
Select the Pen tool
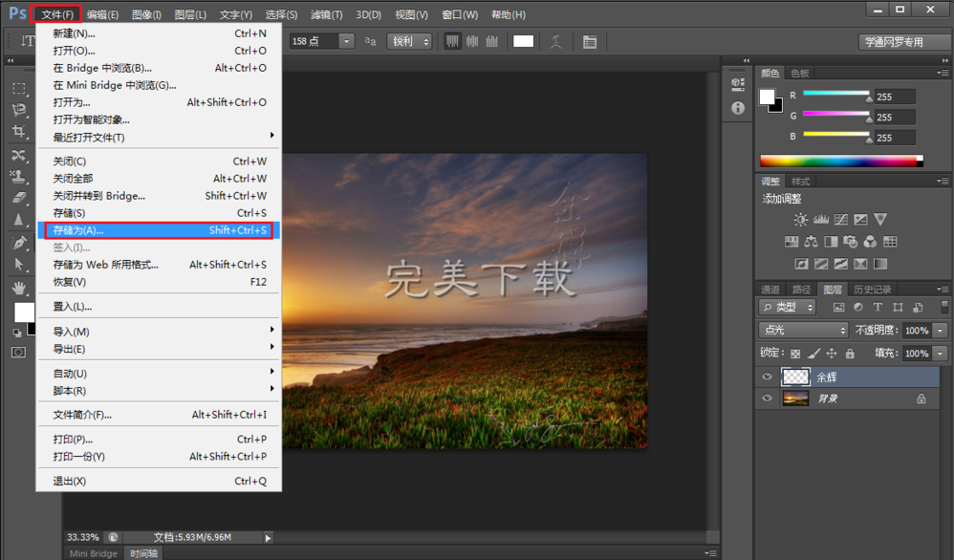click(18, 243)
